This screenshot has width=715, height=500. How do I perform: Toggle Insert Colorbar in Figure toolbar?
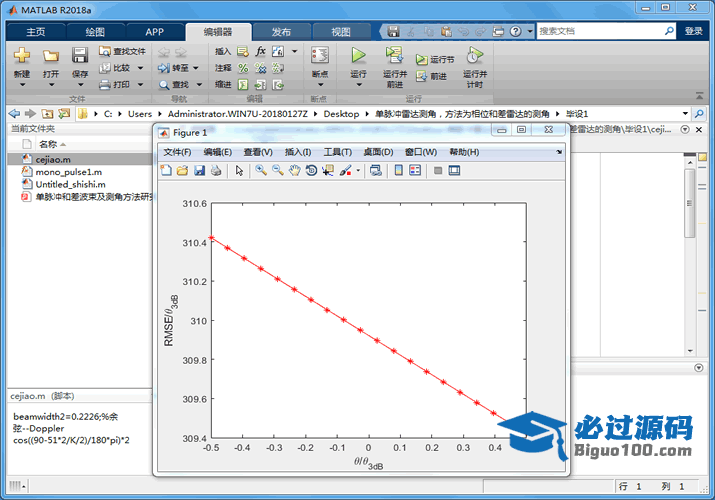[398, 171]
